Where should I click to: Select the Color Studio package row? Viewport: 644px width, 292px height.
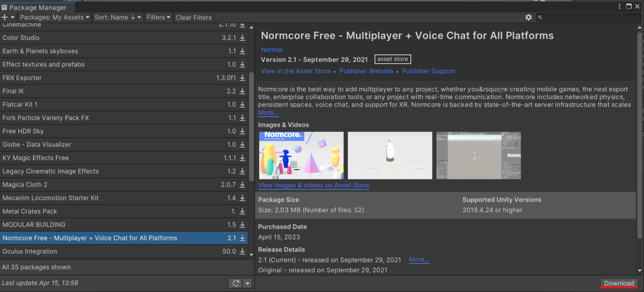[x=124, y=38]
